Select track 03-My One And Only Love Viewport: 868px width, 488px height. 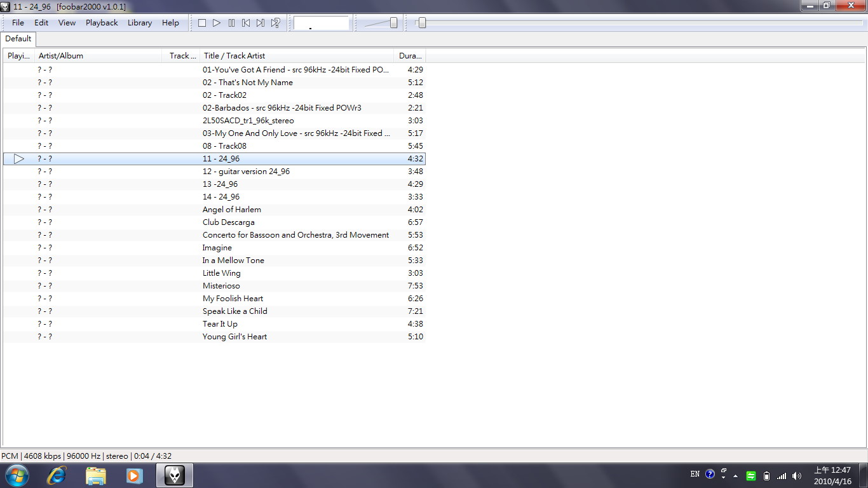(214, 133)
